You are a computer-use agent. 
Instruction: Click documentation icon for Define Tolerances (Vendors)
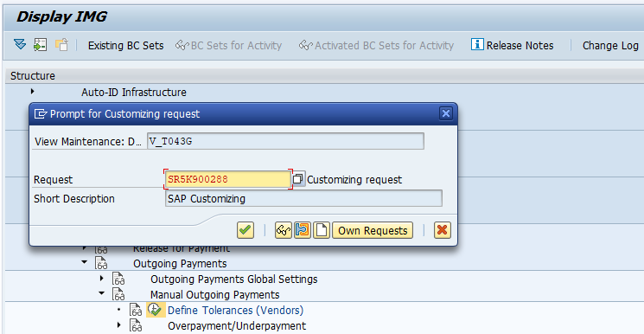point(136,310)
